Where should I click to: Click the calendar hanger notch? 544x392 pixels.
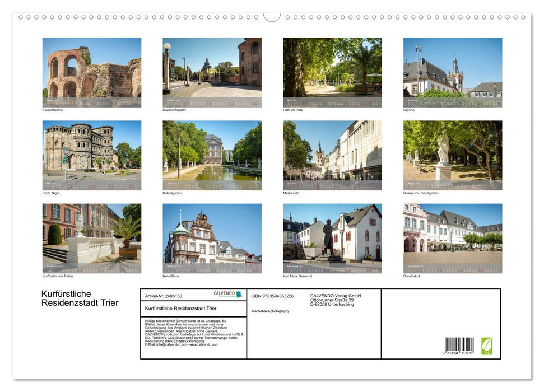tap(272, 17)
